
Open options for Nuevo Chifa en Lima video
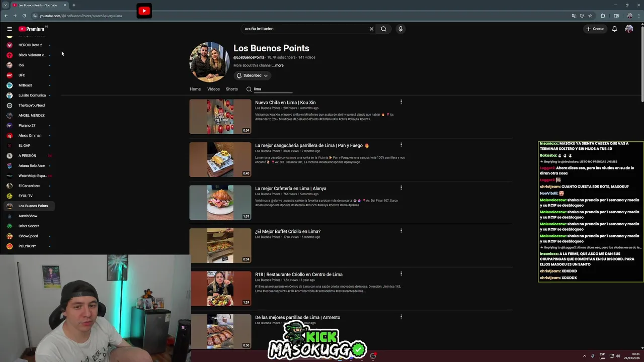click(x=401, y=102)
